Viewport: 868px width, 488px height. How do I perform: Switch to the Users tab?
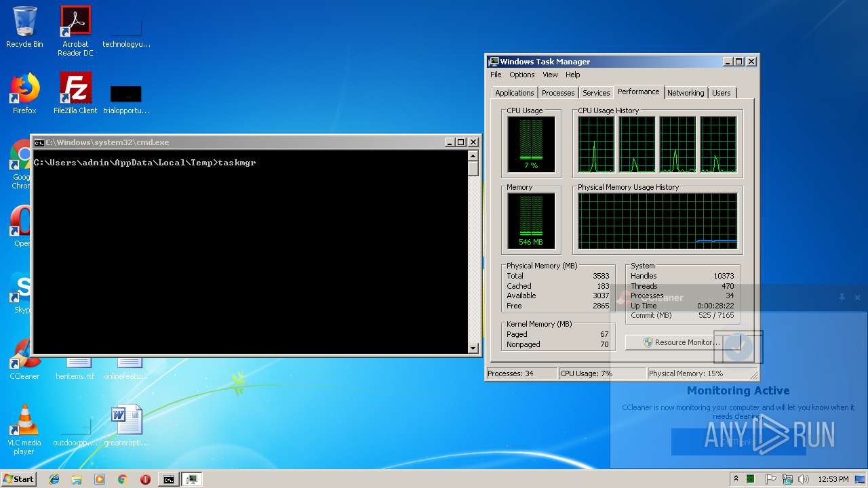(722, 93)
